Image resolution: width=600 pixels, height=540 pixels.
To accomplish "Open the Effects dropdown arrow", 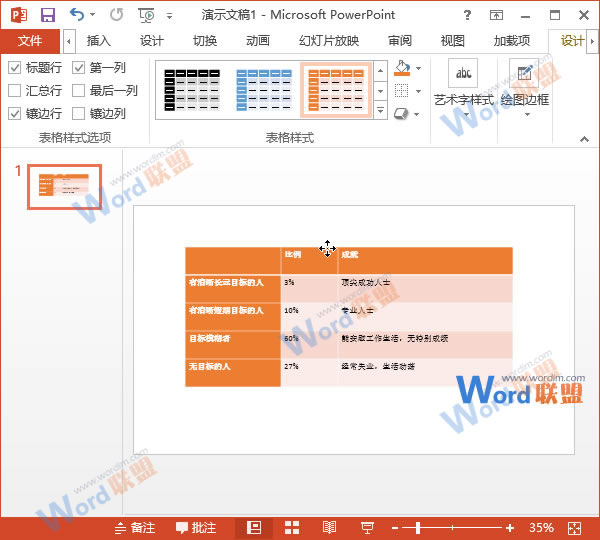I will 417,114.
